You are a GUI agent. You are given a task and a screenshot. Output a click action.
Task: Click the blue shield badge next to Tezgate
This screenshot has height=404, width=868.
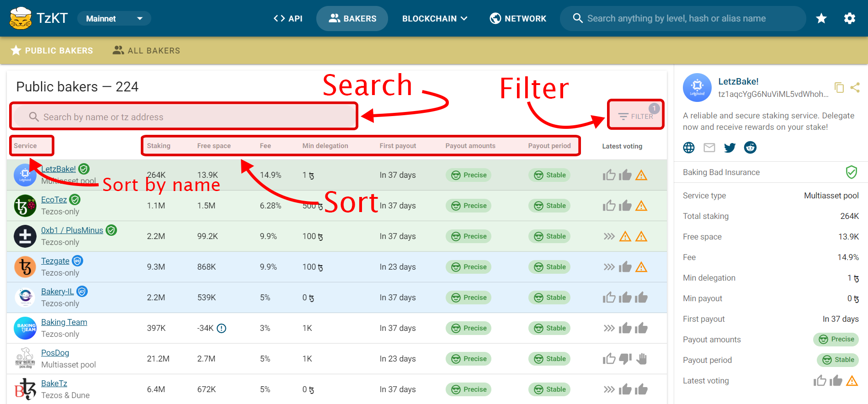tap(78, 260)
